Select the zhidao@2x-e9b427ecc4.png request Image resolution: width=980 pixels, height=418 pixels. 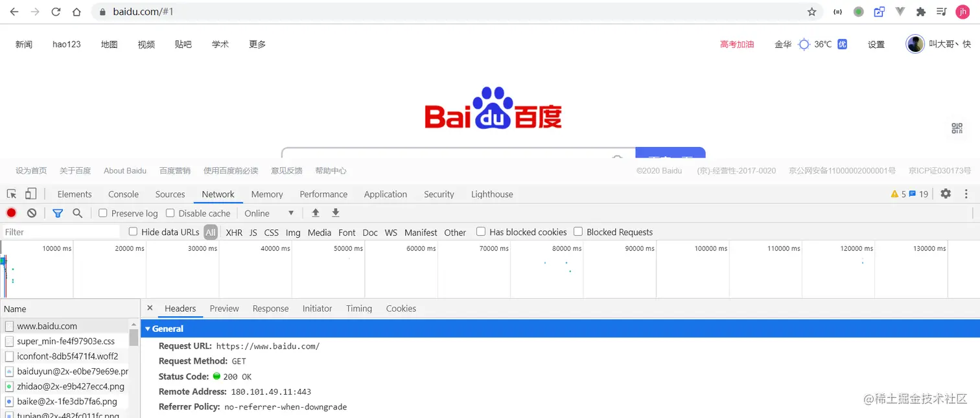click(65, 386)
